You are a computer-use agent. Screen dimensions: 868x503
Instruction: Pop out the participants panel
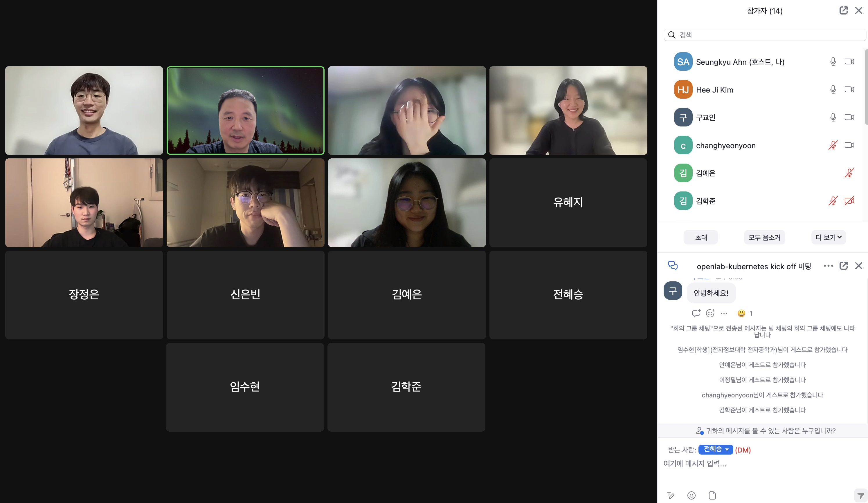pyautogui.click(x=843, y=11)
